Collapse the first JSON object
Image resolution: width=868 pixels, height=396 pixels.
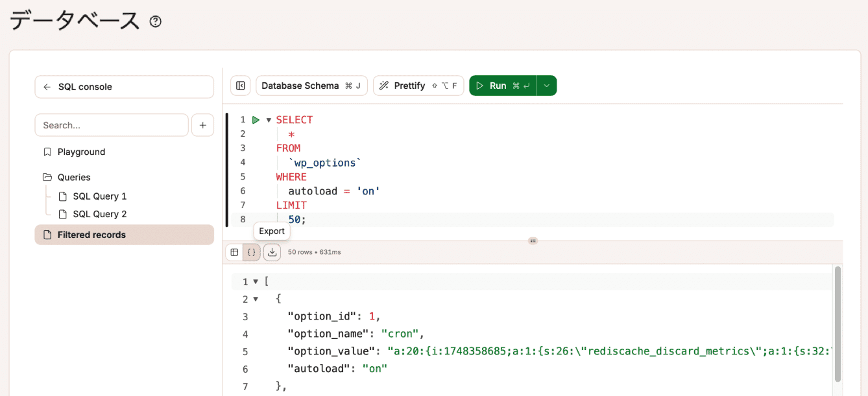point(256,299)
